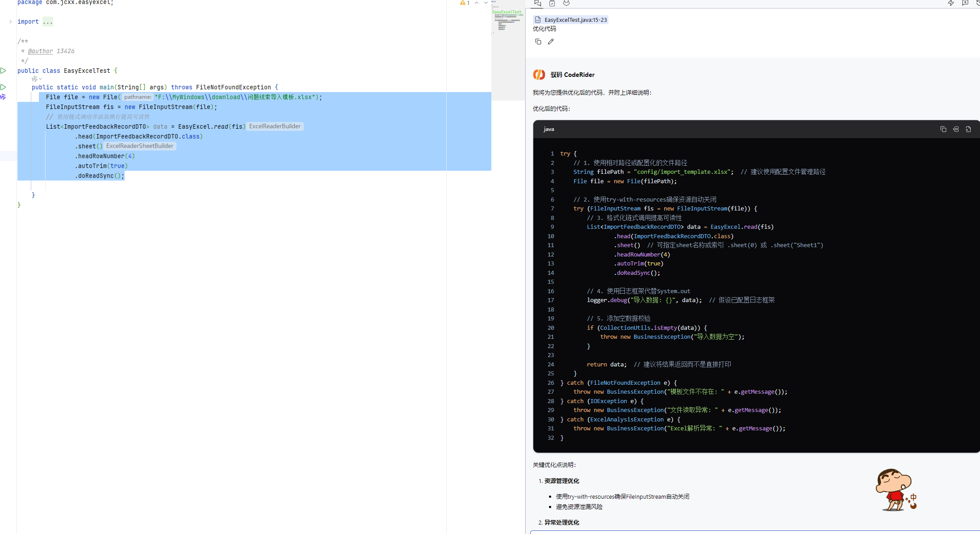The width and height of the screenshot is (980, 534).
Task: Create a new file from the code block
Action: 968,129
